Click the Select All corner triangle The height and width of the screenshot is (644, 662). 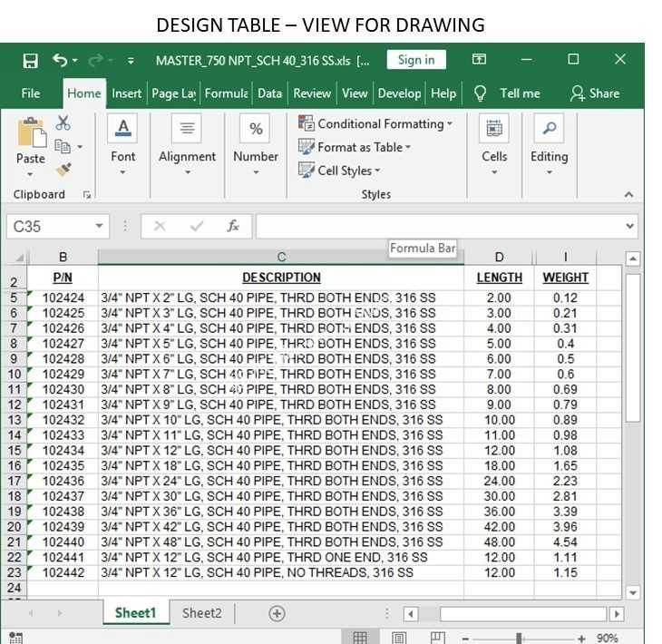click(x=18, y=258)
